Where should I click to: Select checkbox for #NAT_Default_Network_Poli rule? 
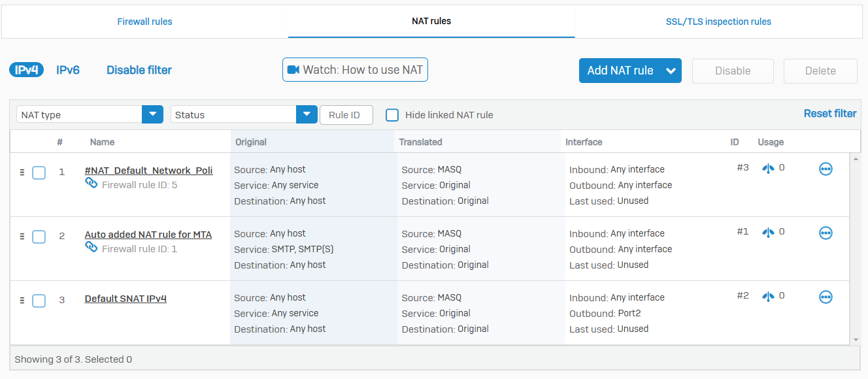39,173
